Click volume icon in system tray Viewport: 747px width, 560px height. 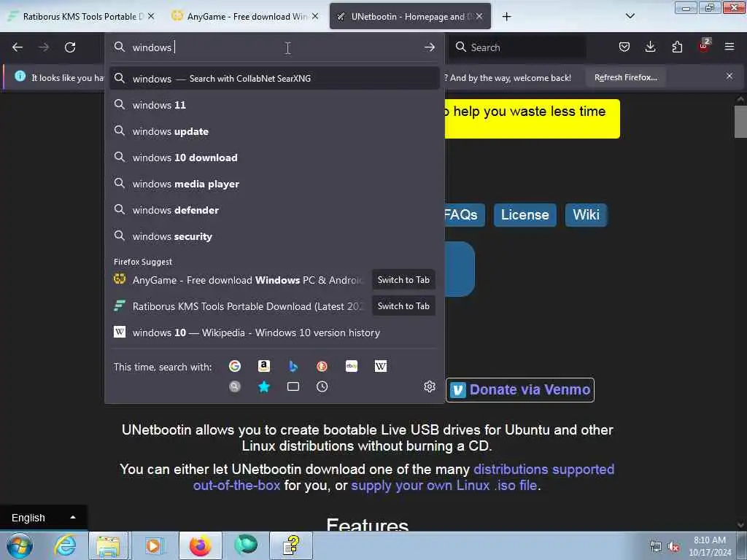(673, 547)
